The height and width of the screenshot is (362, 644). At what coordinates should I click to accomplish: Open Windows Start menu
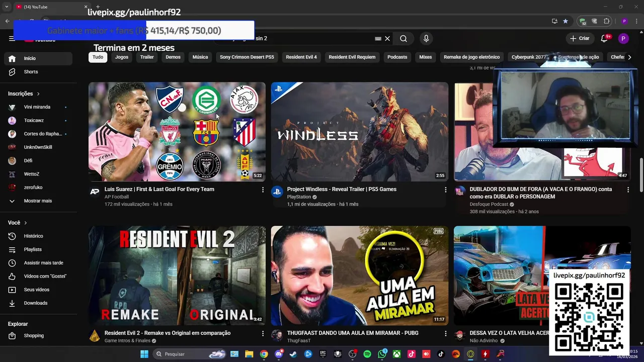point(144,354)
